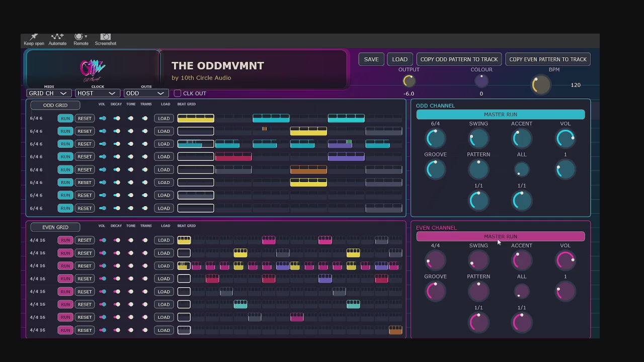Image resolution: width=644 pixels, height=362 pixels.
Task: Click the orange beat block in the last EVEN GRID row
Action: (x=395, y=330)
